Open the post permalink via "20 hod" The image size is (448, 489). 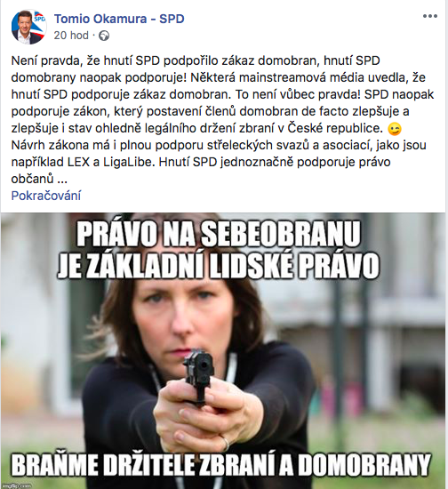[x=71, y=36]
